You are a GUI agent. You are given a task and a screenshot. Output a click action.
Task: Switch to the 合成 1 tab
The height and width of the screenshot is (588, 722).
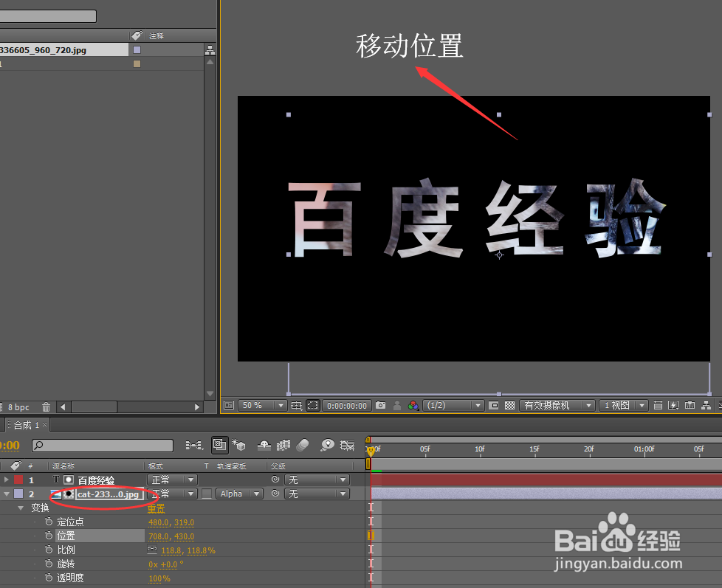(x=26, y=425)
